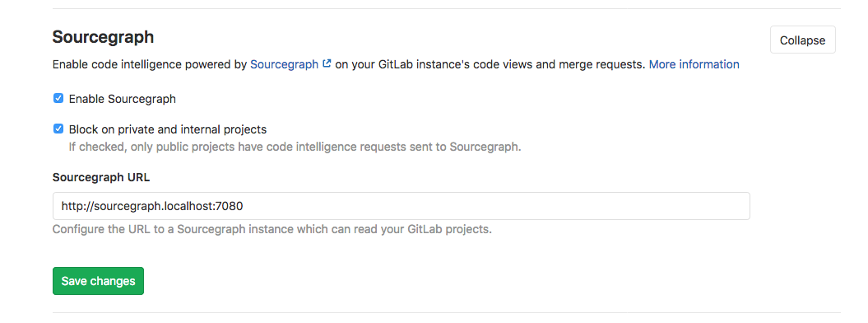
Task: Open the More information link
Action: (694, 64)
